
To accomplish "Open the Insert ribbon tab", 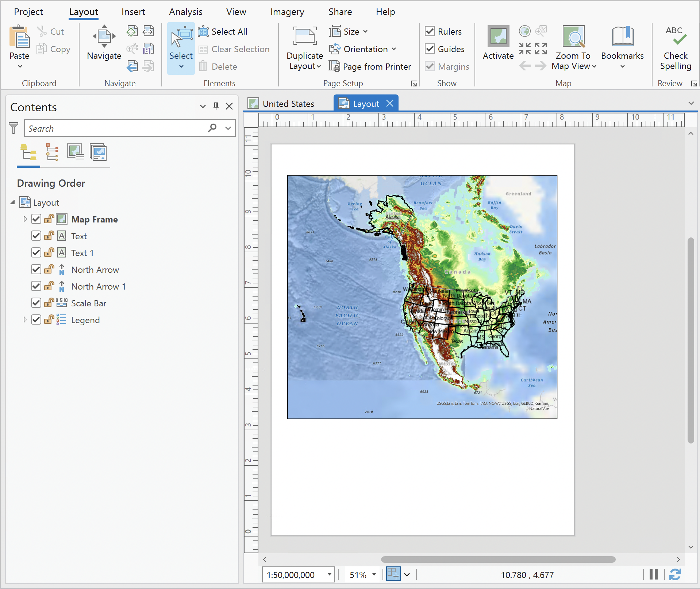I will tap(133, 12).
